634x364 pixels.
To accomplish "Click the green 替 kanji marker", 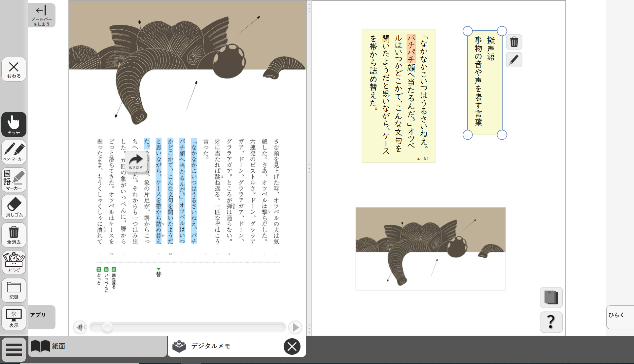I will [x=158, y=273].
